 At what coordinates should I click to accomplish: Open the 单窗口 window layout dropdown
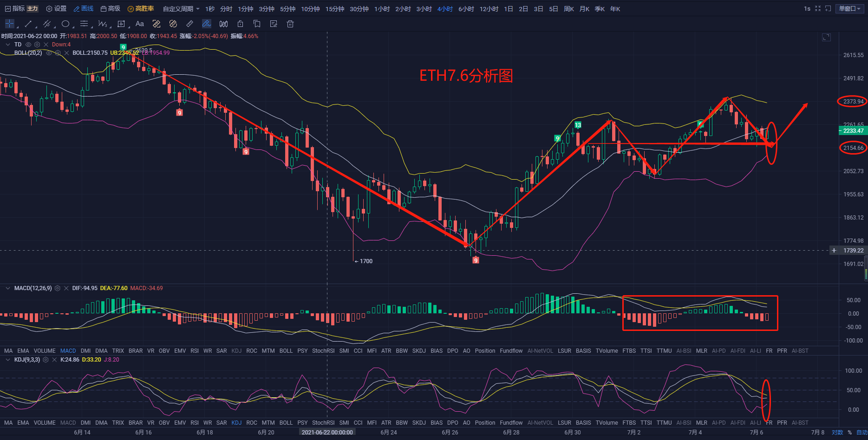tap(850, 9)
